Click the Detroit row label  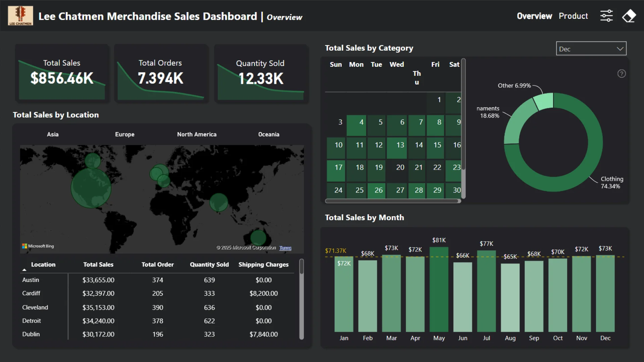(x=32, y=321)
